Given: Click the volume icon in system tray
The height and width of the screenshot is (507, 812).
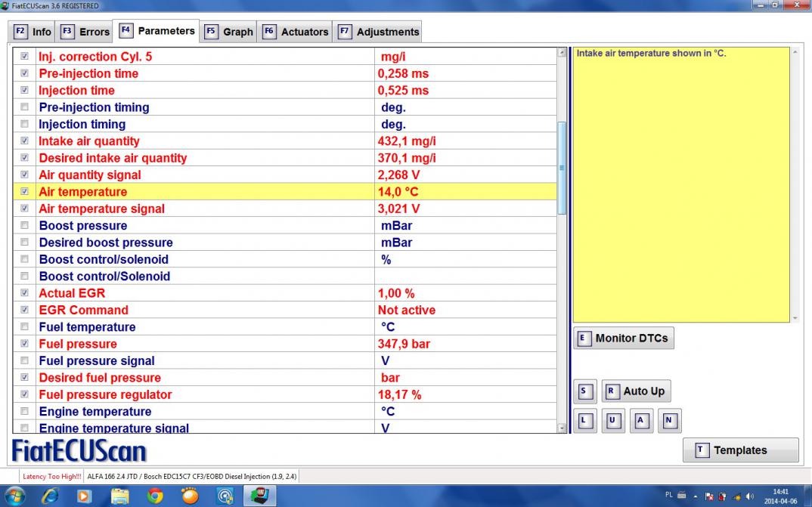Looking at the screenshot, I should coord(750,496).
